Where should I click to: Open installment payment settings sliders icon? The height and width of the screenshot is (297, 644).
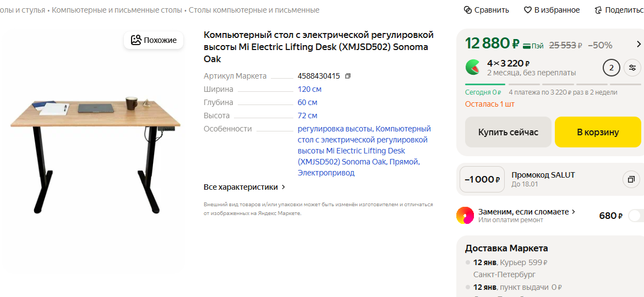click(632, 68)
